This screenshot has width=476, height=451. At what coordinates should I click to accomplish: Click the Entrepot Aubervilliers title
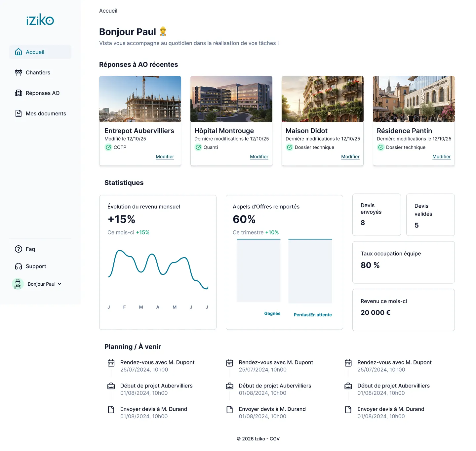pos(139,131)
